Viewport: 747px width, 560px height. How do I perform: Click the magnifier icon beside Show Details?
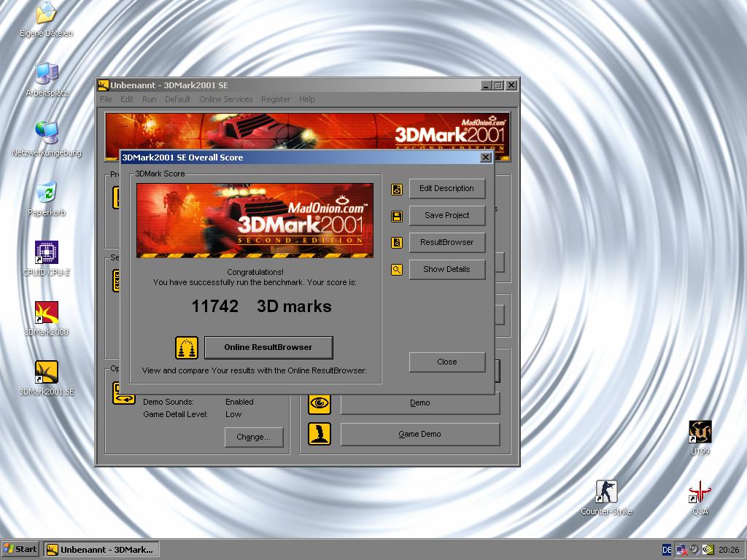click(396, 270)
